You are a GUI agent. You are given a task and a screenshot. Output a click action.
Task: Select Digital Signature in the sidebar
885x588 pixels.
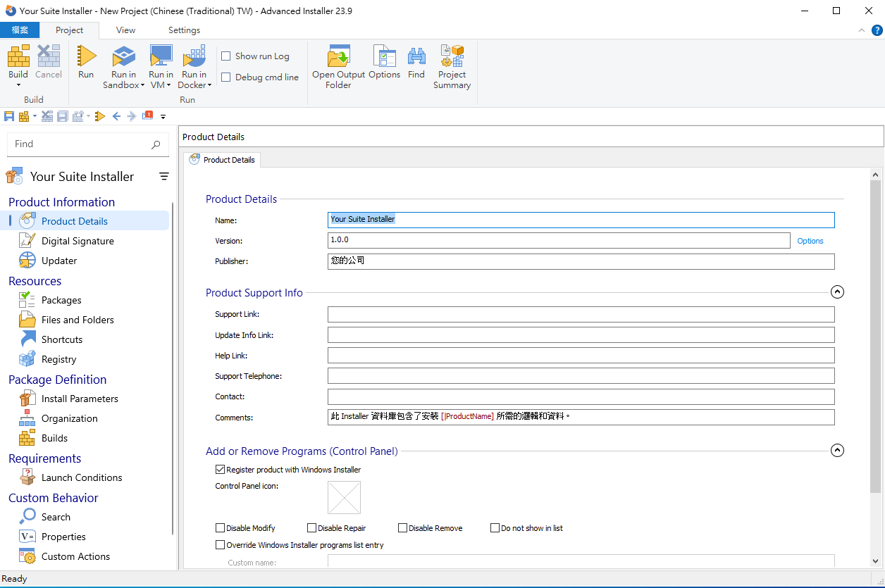pos(78,241)
